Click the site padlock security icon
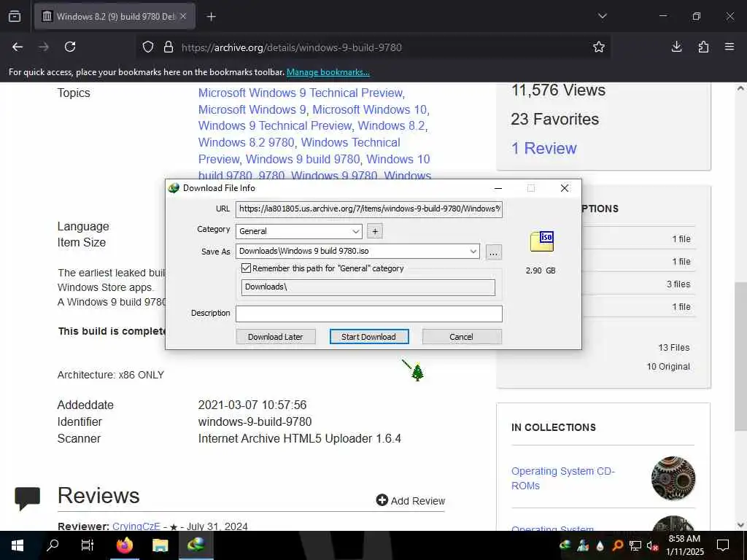The image size is (747, 560). point(169,47)
